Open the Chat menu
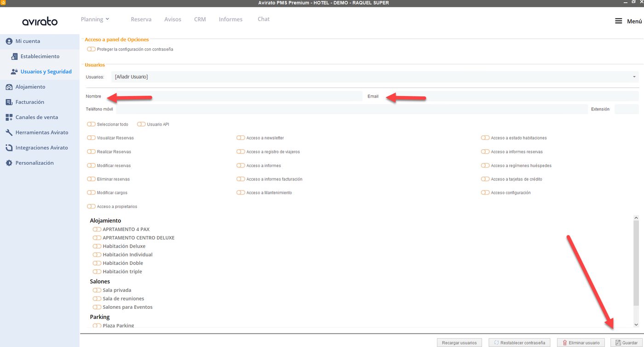The height and width of the screenshot is (347, 644). point(264,19)
